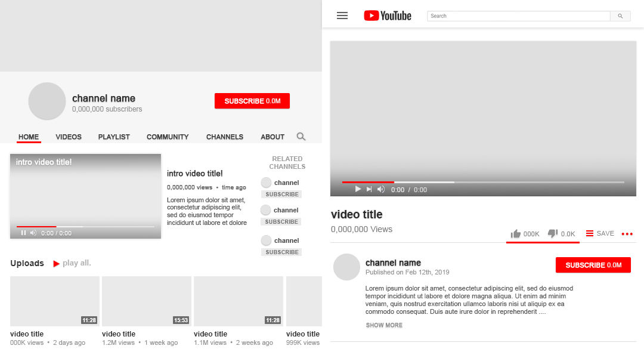Dislike the video with the thumbs-down
Screen dimensions: 644x358
(x=552, y=233)
